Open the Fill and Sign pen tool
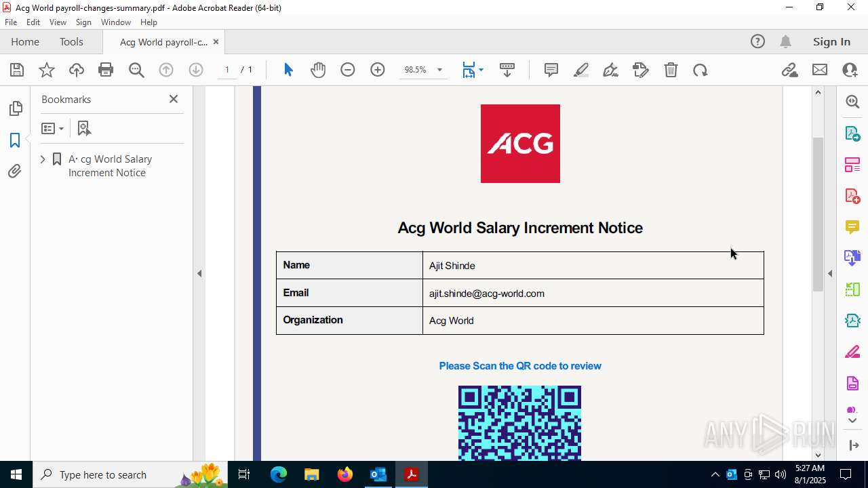Image resolution: width=868 pixels, height=488 pixels. pyautogui.click(x=611, y=70)
